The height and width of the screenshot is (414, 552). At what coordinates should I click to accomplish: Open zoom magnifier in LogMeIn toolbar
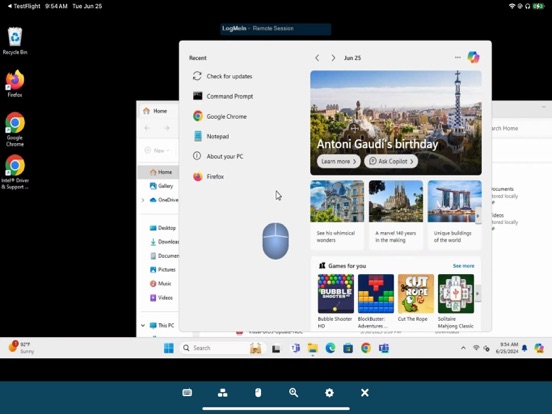point(294,393)
